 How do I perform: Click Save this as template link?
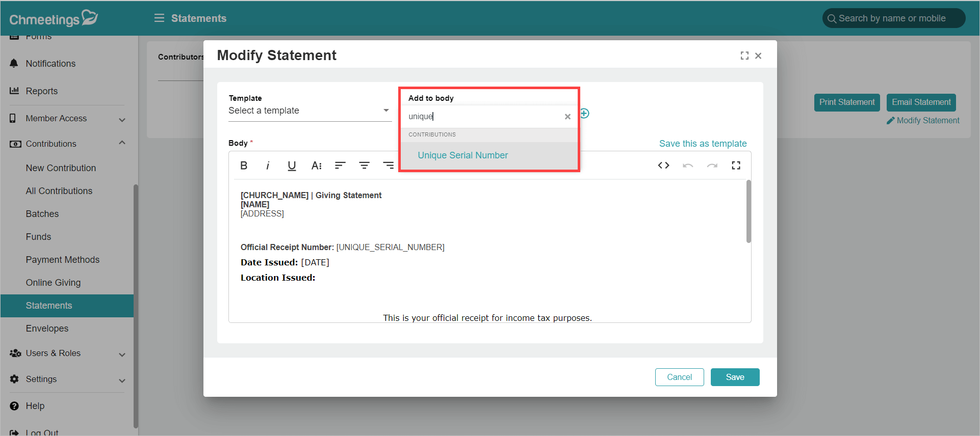[703, 144]
